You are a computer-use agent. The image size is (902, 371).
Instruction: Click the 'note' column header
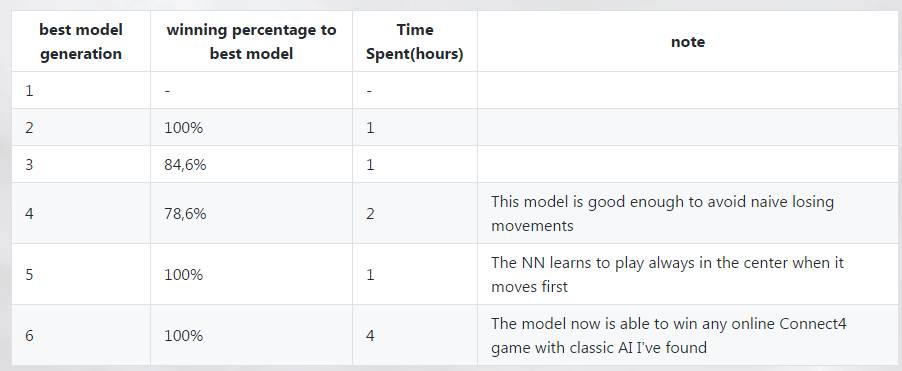click(687, 41)
